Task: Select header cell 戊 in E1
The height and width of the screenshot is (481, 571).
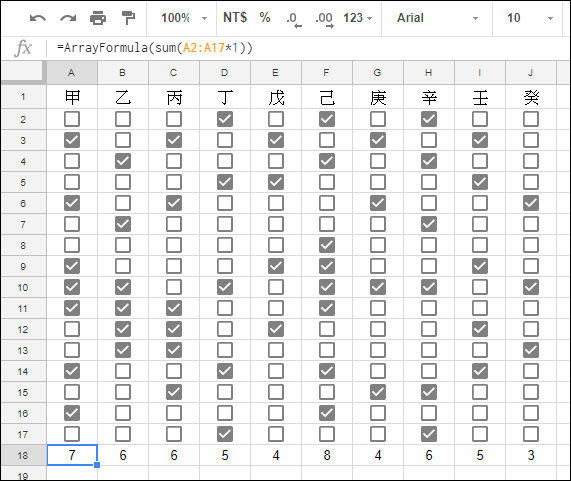Action: (276, 97)
